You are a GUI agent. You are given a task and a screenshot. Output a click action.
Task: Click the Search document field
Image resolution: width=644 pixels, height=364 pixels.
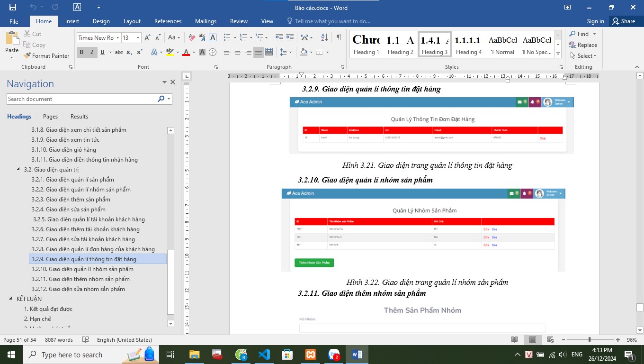[82, 99]
